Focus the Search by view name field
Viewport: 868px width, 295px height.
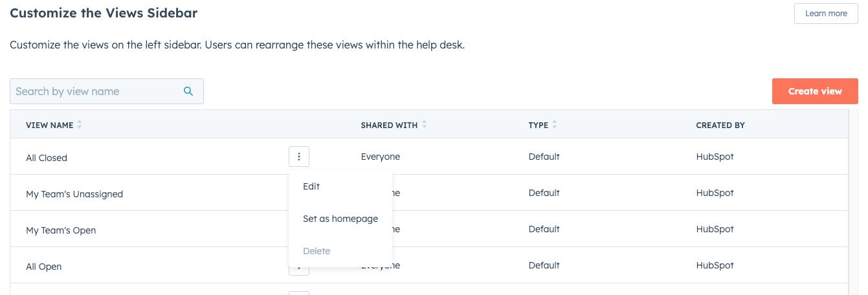pos(107,91)
